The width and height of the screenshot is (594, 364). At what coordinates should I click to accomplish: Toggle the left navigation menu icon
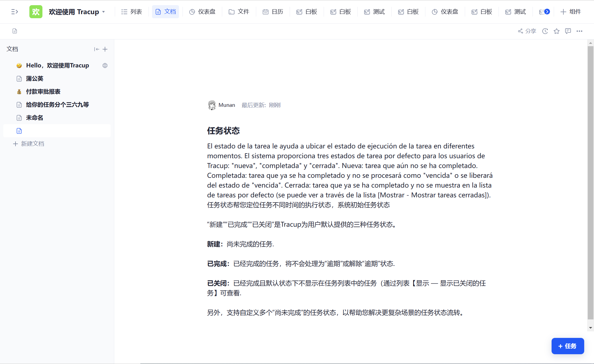pyautogui.click(x=14, y=12)
